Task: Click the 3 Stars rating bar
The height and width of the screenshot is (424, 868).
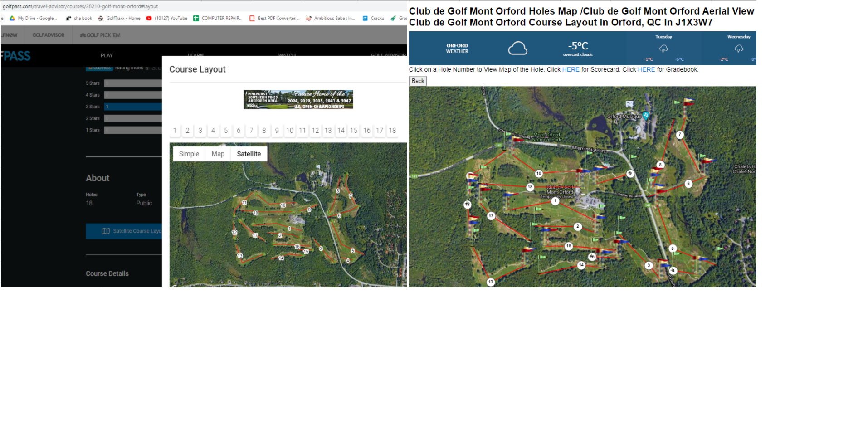Action: (x=133, y=107)
